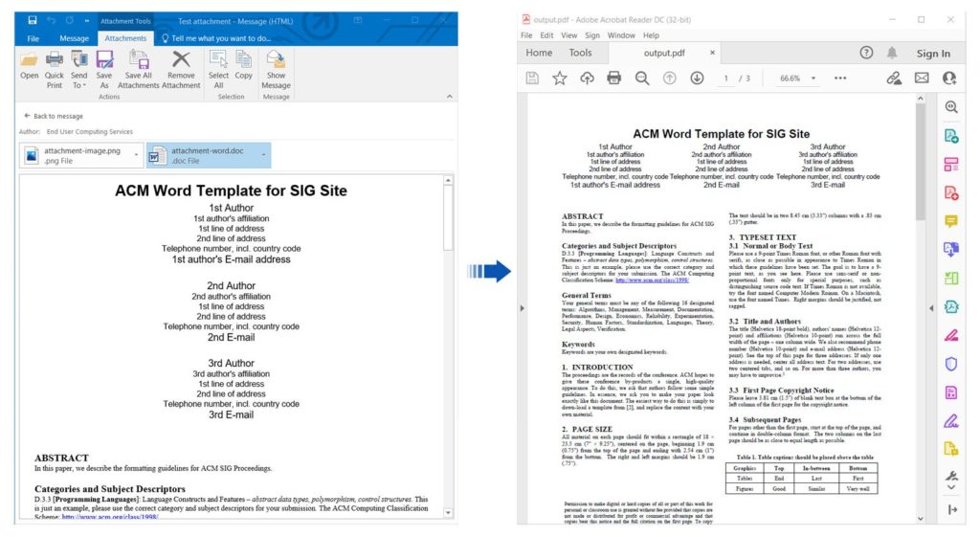980x537 pixels.
Task: Open the Window menu in Acrobat
Action: (621, 35)
